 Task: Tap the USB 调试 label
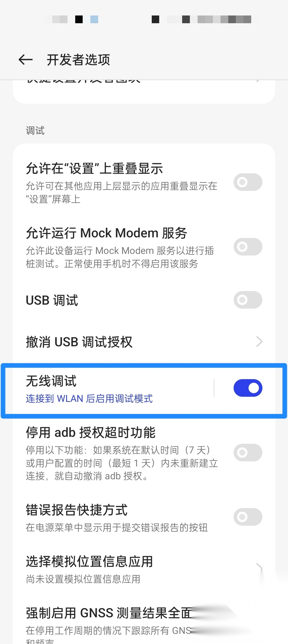pyautogui.click(x=52, y=300)
